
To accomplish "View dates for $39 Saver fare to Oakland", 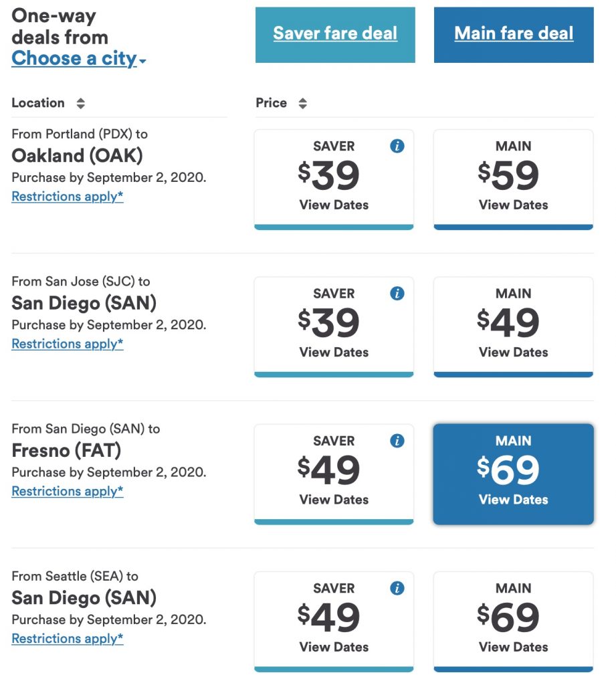I will pyautogui.click(x=334, y=205).
